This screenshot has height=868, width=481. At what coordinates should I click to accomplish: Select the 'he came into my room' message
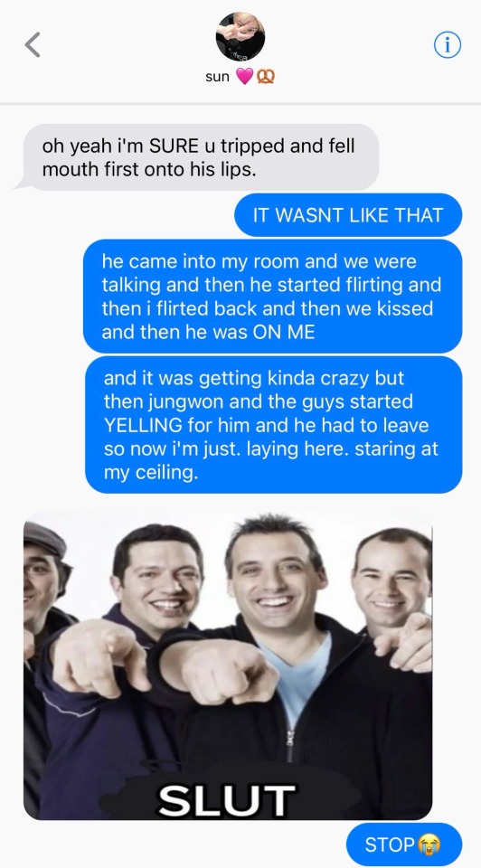(273, 297)
